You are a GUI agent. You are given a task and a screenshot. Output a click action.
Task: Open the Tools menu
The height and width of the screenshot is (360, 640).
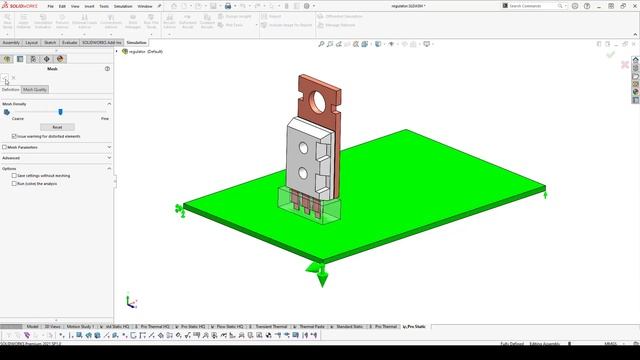(x=104, y=6)
